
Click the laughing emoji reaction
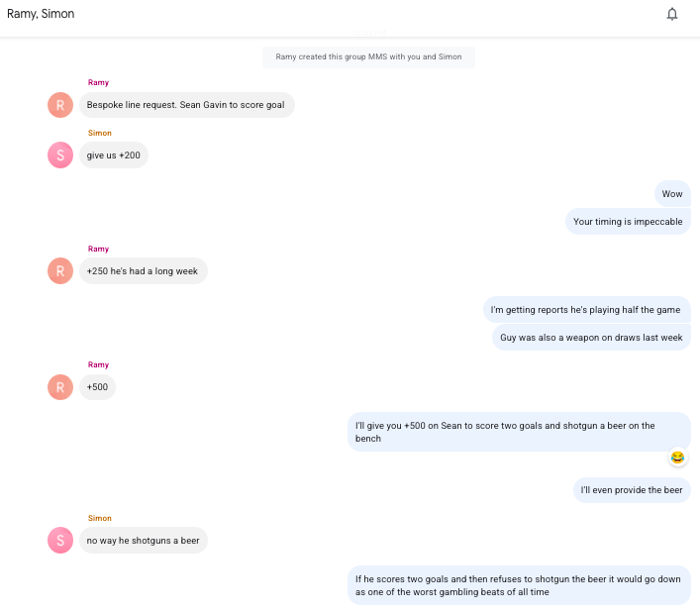click(677, 458)
